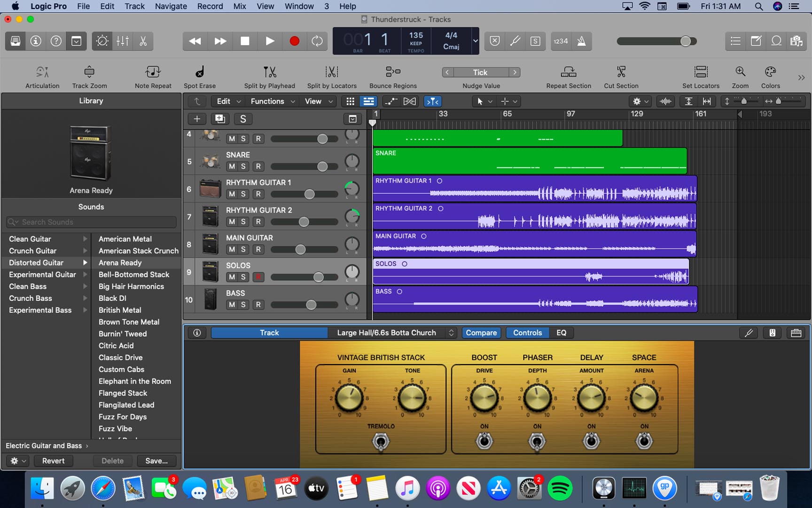Click the Articulation toolbar icon

(42, 72)
